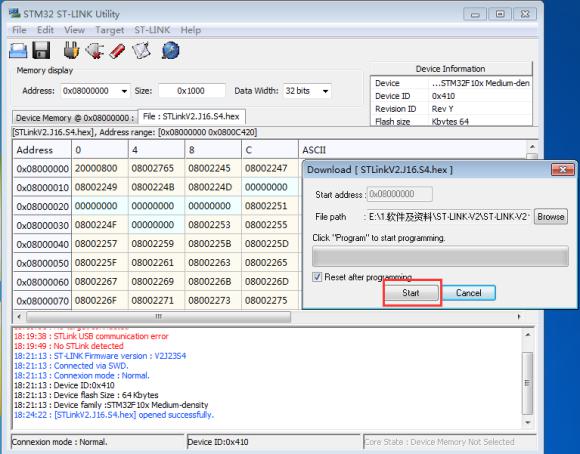Click the Browse button for file path

551,217
